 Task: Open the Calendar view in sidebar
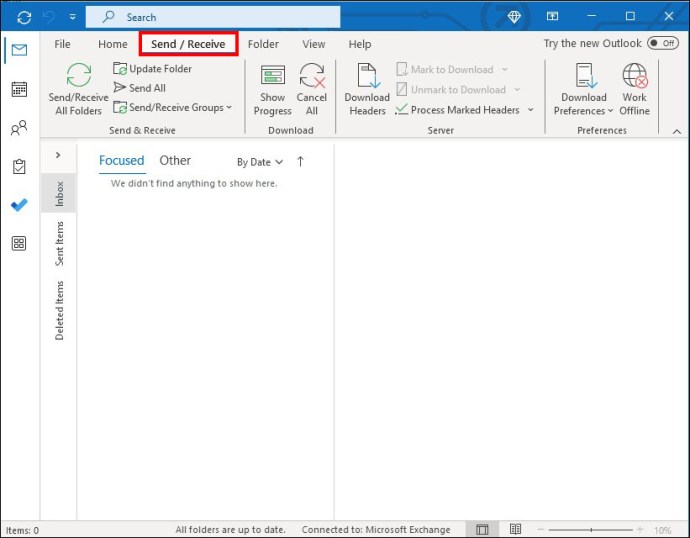(x=19, y=89)
